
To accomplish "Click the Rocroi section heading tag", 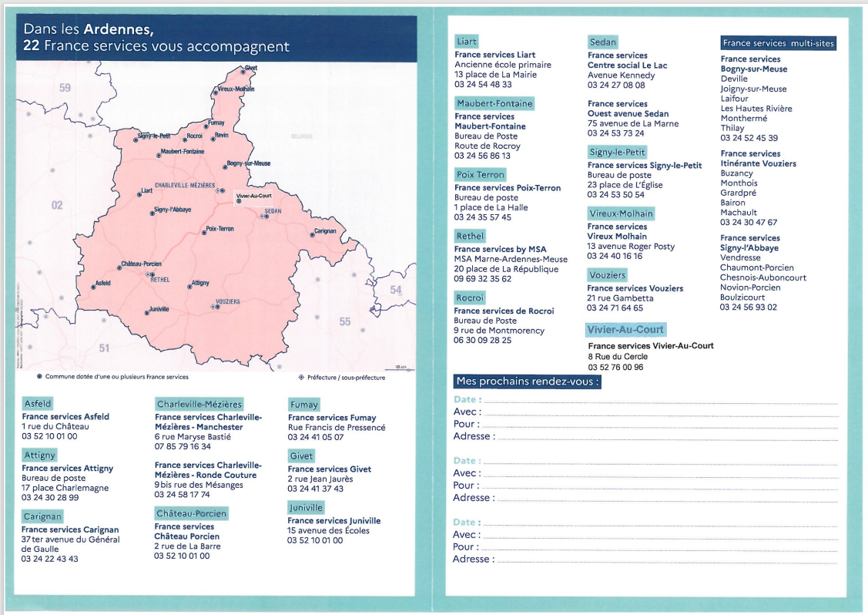I will tap(470, 297).
